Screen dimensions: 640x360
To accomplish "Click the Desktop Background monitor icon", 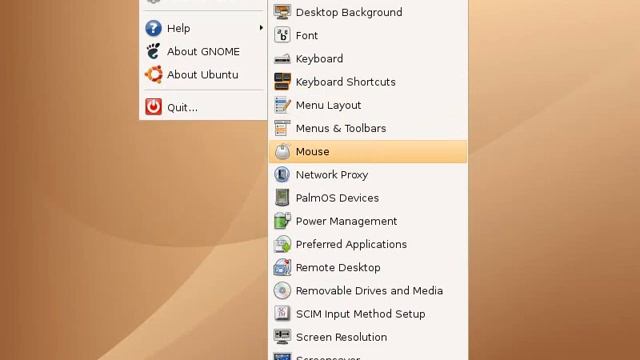I will (x=282, y=12).
